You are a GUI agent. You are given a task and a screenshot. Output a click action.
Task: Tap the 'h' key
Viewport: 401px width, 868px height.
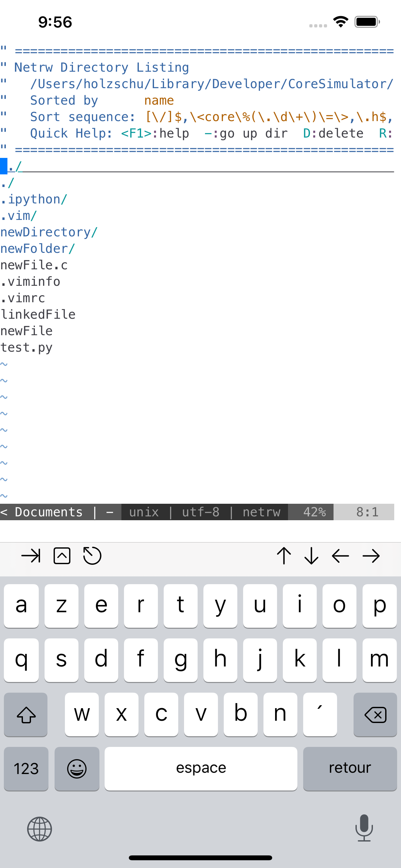pos(221,660)
